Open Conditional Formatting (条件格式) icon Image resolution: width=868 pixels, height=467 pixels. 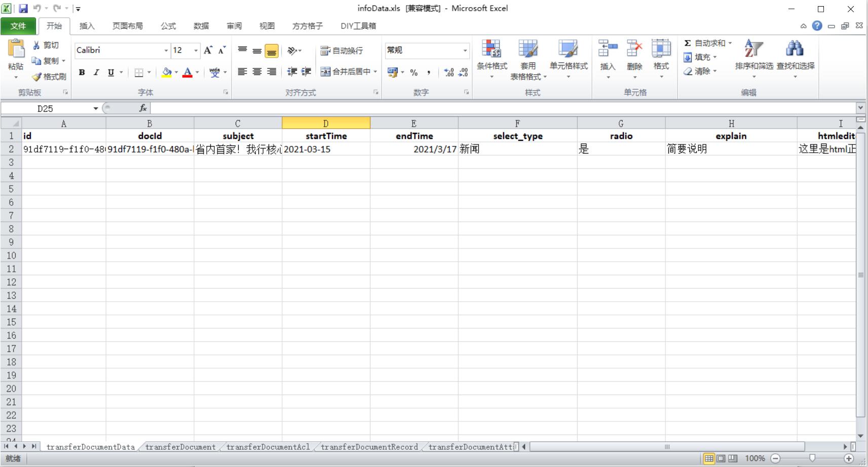tap(491, 50)
